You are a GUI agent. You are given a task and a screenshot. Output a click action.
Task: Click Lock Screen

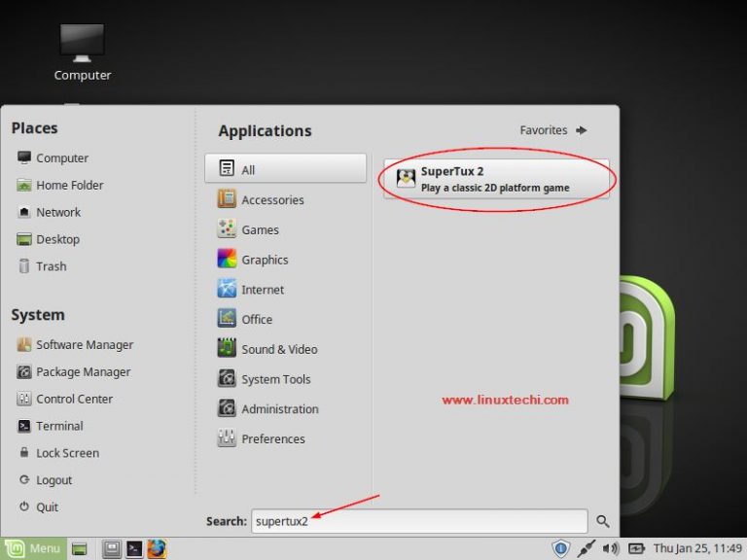pyautogui.click(x=58, y=453)
